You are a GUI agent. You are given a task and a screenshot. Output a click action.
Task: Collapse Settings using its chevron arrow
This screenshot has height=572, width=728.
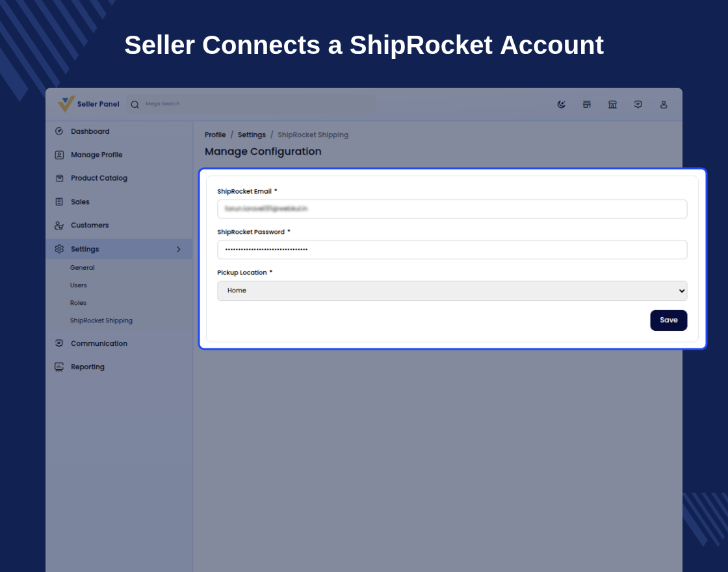[178, 250]
